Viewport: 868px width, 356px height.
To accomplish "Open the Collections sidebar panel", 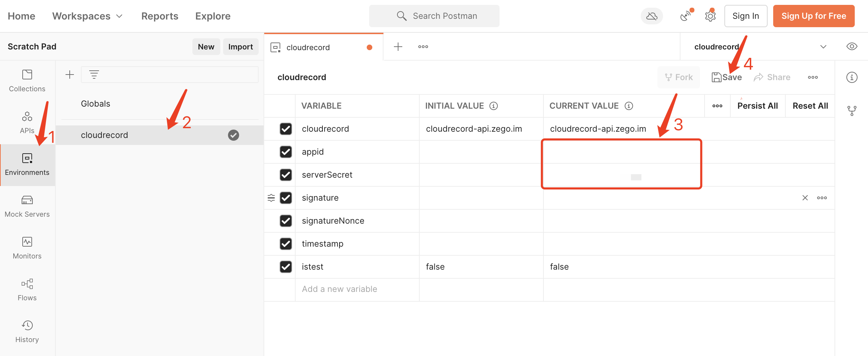I will tap(27, 81).
